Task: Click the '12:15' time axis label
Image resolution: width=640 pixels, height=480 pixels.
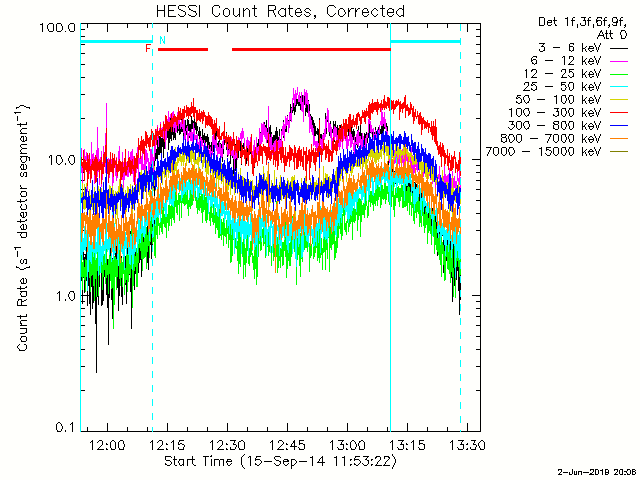Action: 168,445
